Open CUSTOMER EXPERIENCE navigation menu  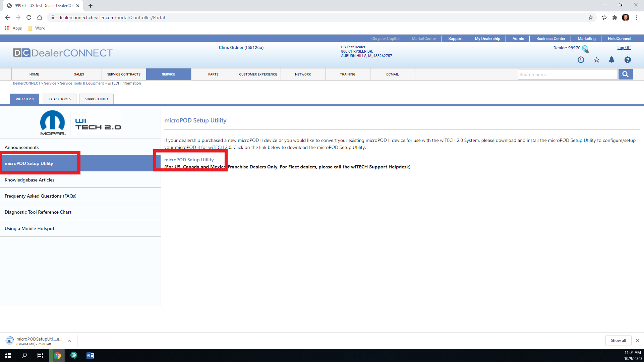click(x=258, y=74)
